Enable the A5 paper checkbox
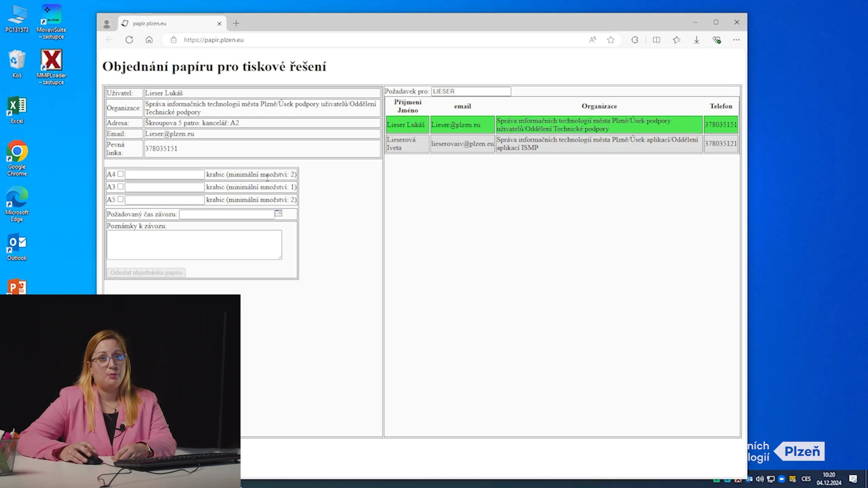The height and width of the screenshot is (488, 868). coord(120,199)
